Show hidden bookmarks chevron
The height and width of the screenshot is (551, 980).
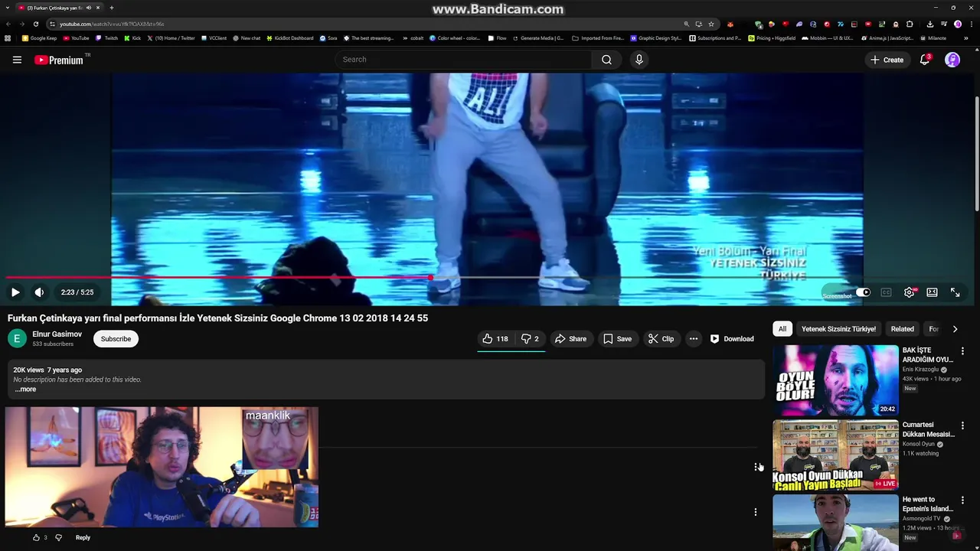coord(966,38)
